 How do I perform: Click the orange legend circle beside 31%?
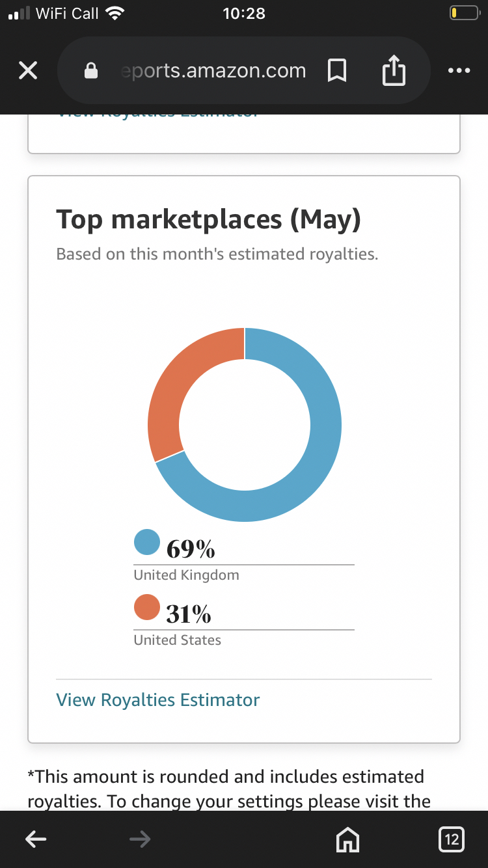(x=147, y=607)
